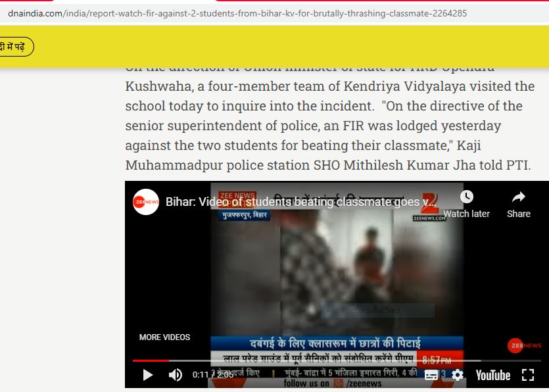Toggle subtitles/closed captions on the video
The width and height of the screenshot is (549, 392).
(431, 375)
